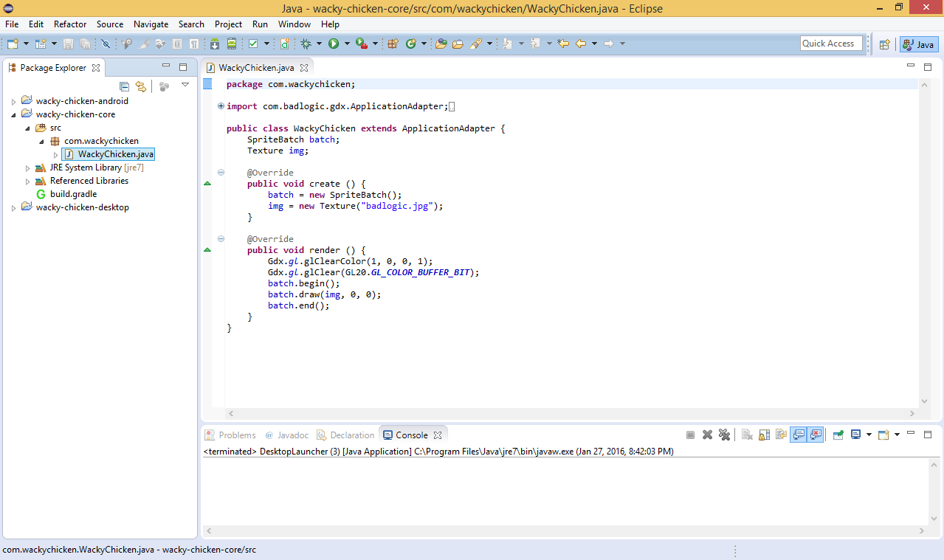
Task: Open the Run button dropdown arrow
Action: click(347, 44)
